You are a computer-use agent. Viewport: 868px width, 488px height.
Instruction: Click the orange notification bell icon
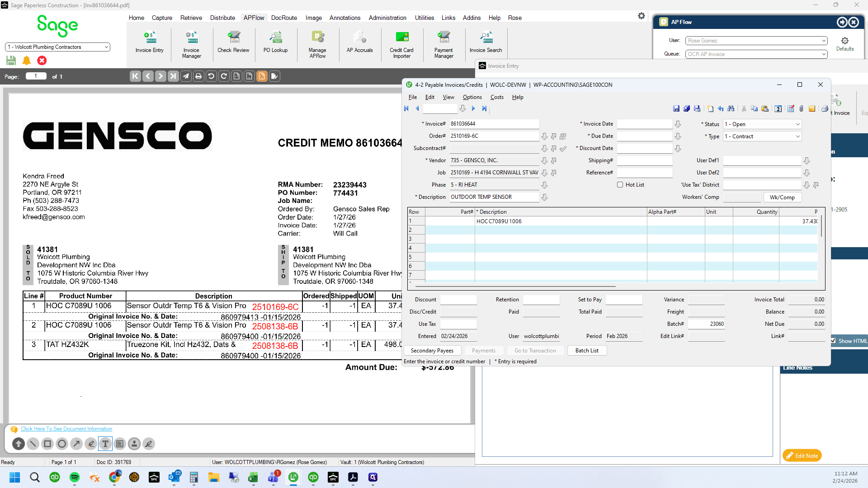[x=27, y=60]
